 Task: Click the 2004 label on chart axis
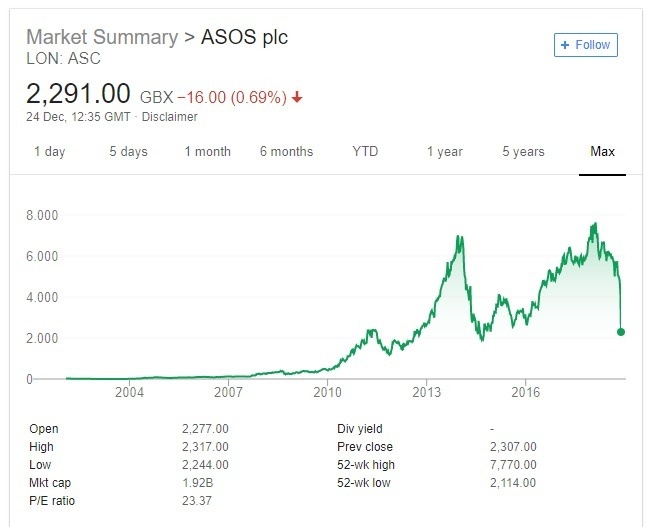(x=130, y=393)
